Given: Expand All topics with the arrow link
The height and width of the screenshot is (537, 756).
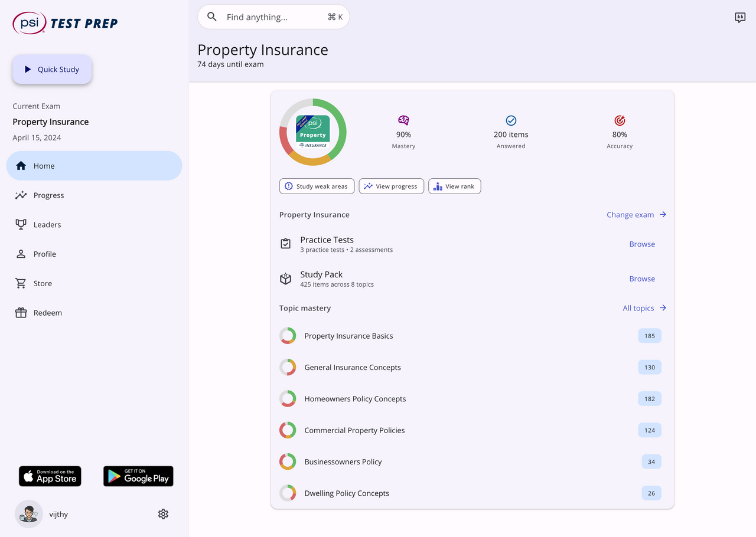Looking at the screenshot, I should tap(644, 308).
